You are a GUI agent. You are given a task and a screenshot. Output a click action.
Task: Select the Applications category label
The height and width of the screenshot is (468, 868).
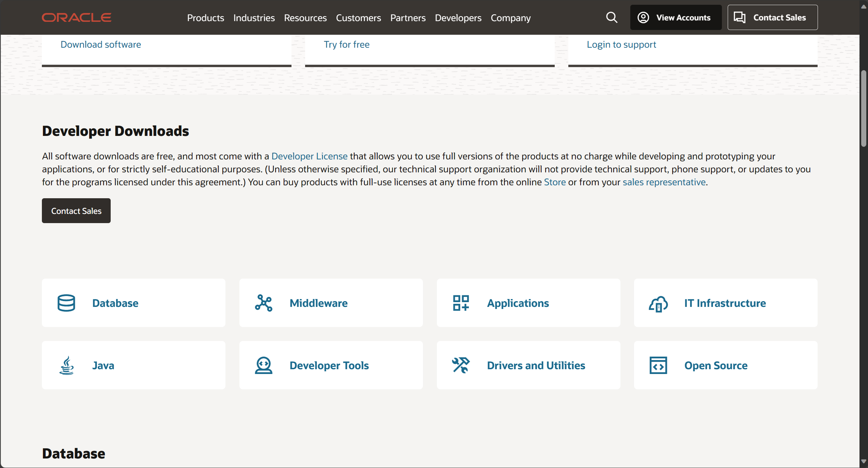[518, 303]
